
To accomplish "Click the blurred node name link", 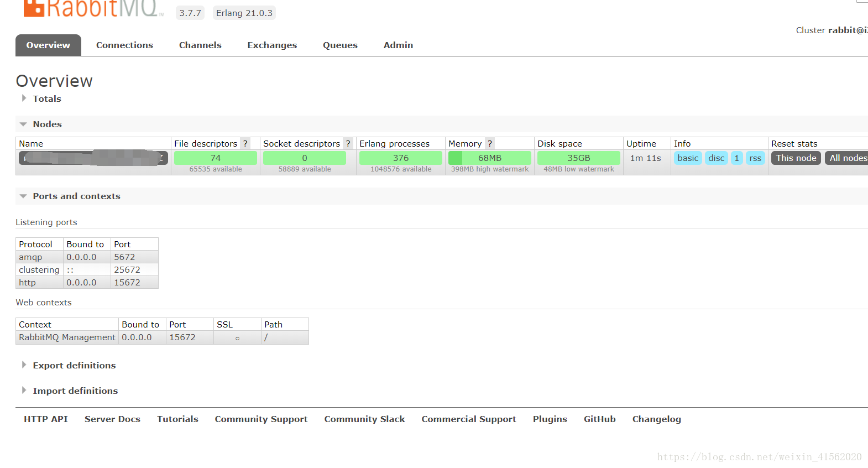I will 93,158.
